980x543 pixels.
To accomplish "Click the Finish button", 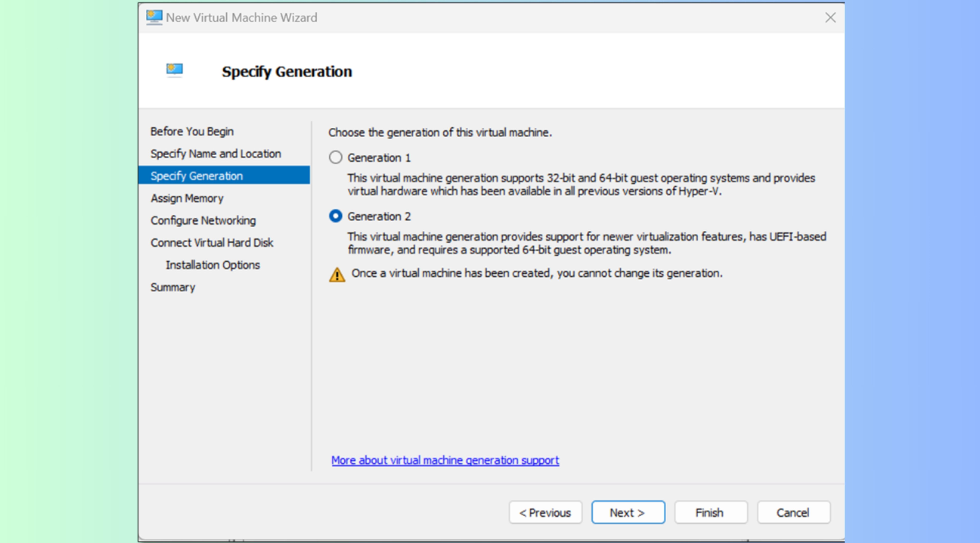I will tap(711, 512).
